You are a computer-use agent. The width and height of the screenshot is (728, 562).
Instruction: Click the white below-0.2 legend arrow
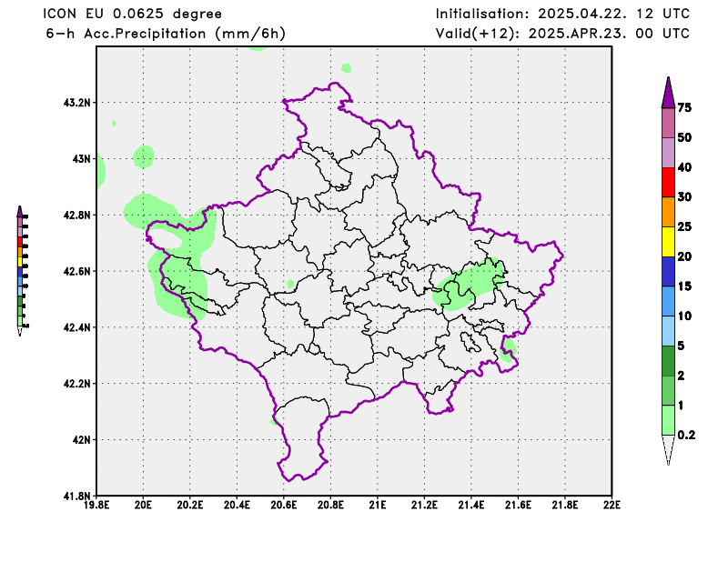tap(668, 449)
